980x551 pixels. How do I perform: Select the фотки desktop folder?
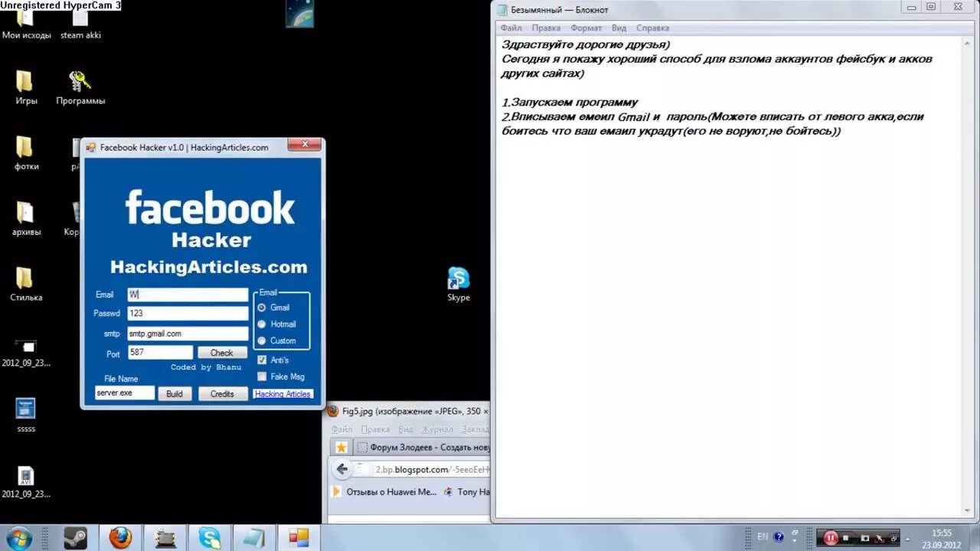click(x=25, y=153)
